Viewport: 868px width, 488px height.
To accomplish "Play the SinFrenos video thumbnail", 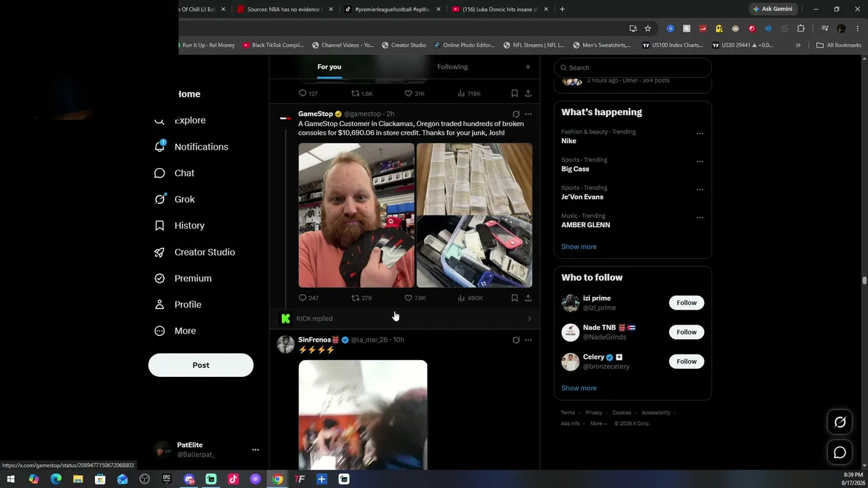I will pos(363,415).
